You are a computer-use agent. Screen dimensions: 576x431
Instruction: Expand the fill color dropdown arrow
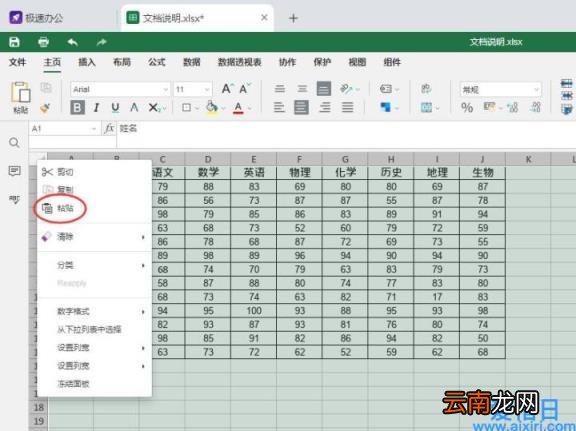pyautogui.click(x=223, y=108)
